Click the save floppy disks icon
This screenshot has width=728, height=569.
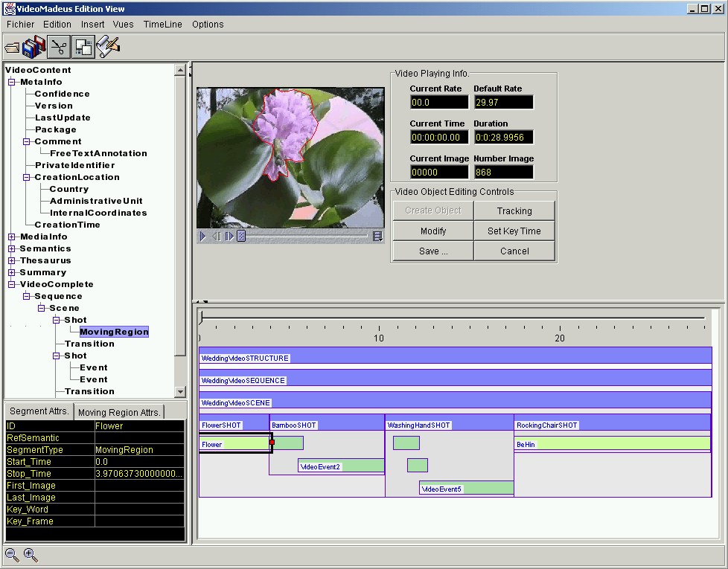34,47
